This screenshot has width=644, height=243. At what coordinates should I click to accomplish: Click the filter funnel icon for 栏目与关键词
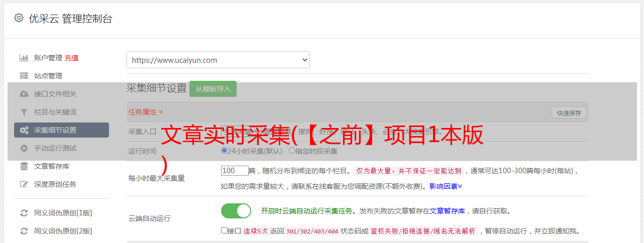[x=24, y=112]
